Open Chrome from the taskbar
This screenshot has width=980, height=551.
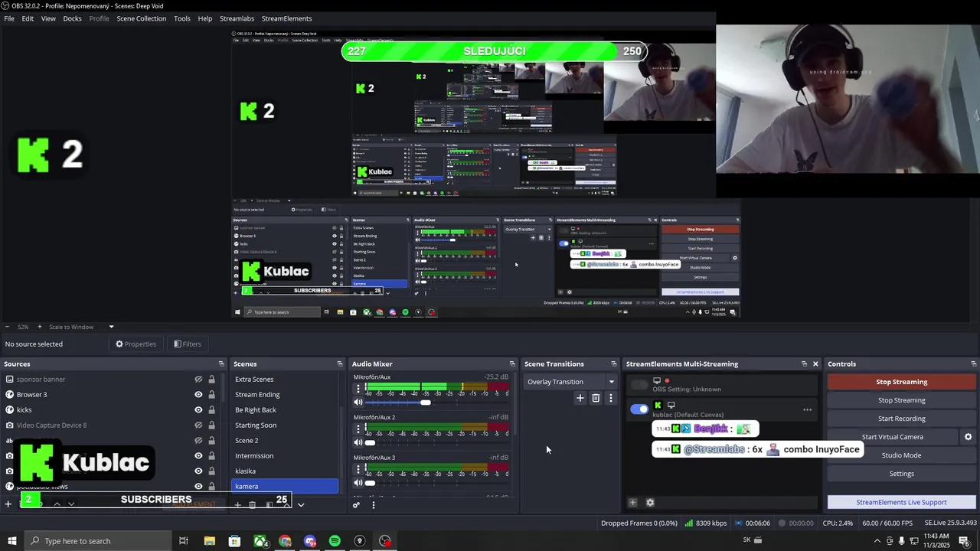[x=285, y=541]
